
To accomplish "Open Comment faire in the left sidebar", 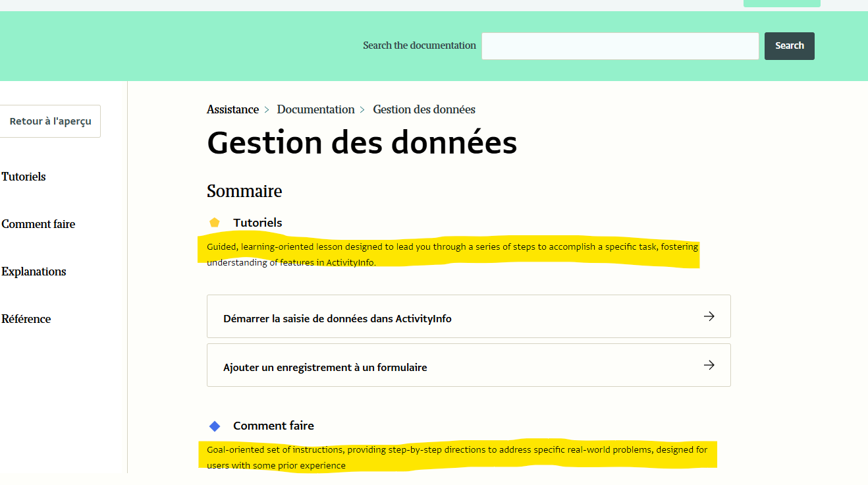I will pos(38,224).
